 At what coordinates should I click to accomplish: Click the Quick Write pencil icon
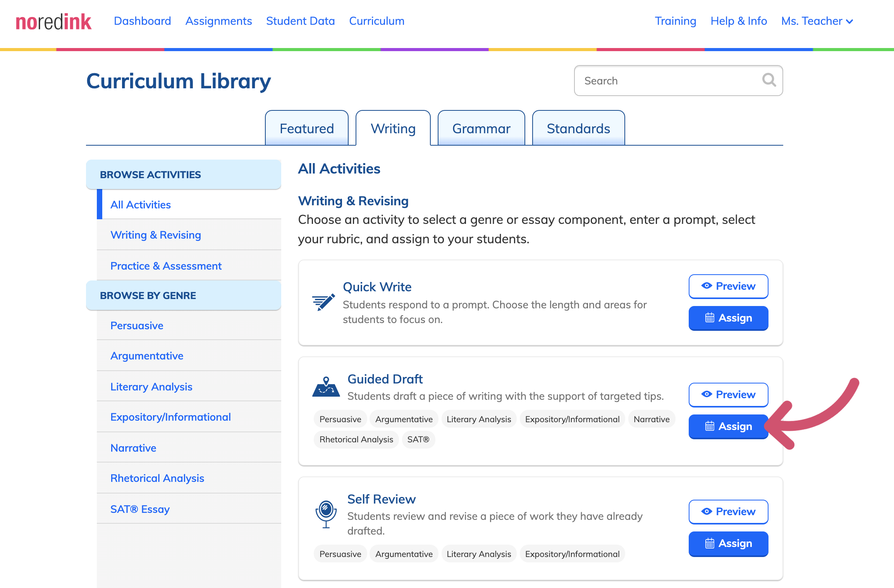(323, 302)
